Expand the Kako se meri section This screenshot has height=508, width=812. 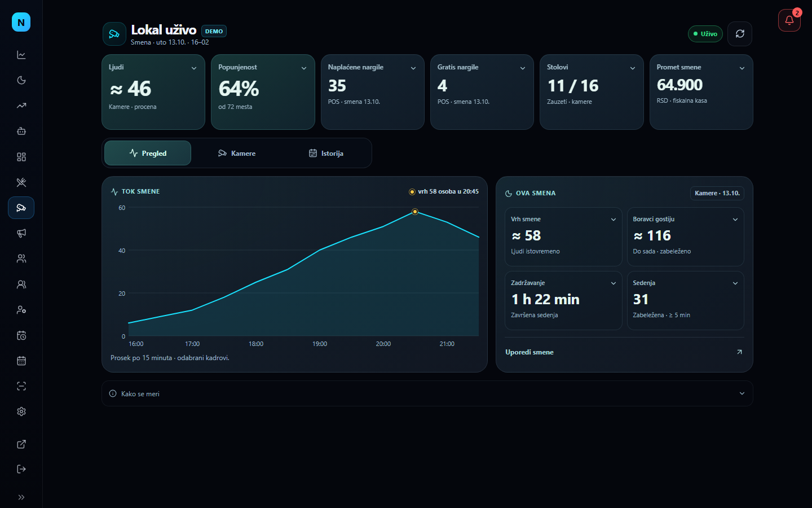[x=427, y=393]
